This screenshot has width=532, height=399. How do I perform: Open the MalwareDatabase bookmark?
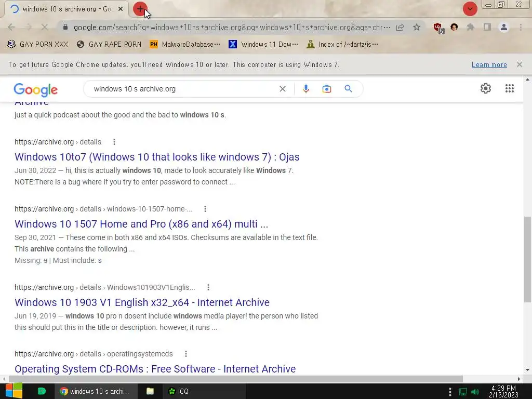185,45
